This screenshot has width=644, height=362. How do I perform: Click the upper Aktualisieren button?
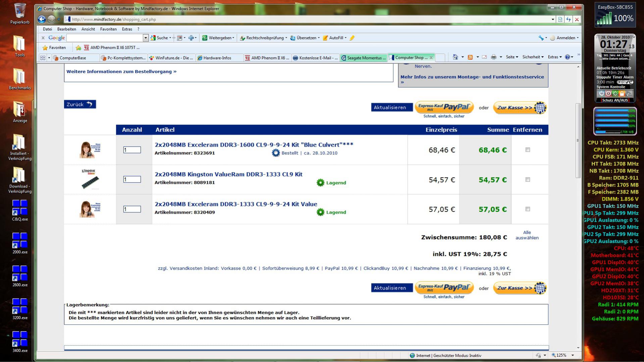pos(392,107)
